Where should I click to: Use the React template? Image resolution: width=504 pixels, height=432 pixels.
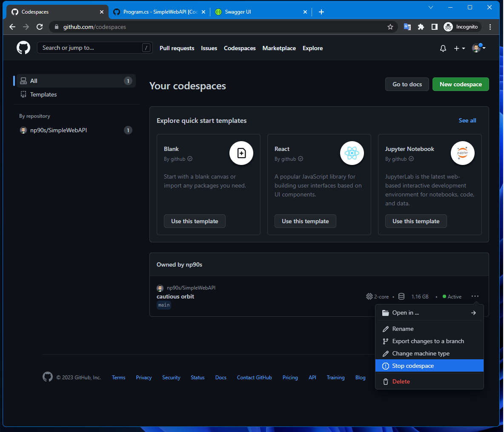coord(305,221)
